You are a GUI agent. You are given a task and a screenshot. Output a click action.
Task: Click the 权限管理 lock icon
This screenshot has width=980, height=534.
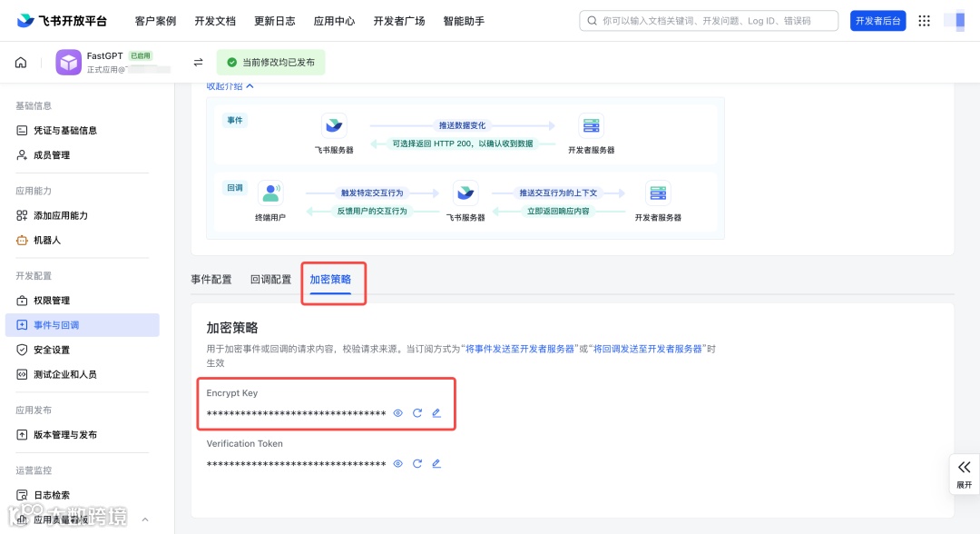pyautogui.click(x=22, y=301)
